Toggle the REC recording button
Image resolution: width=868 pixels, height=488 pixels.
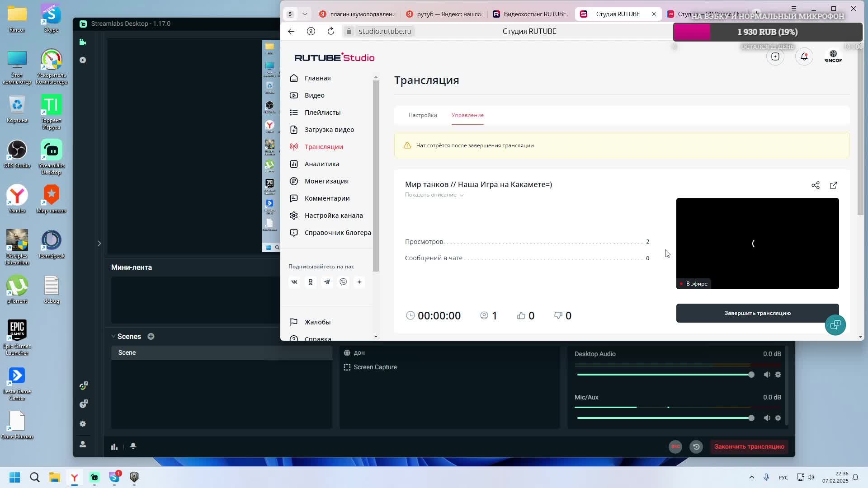(x=675, y=447)
